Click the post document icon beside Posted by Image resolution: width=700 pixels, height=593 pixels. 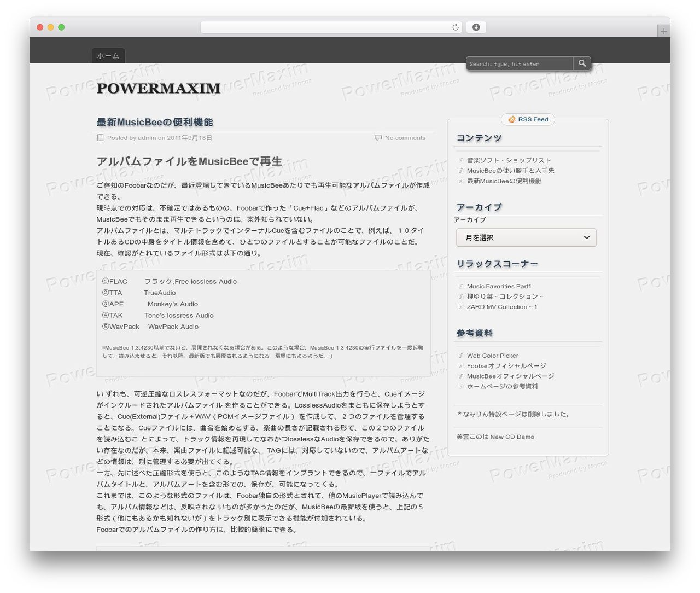point(100,138)
